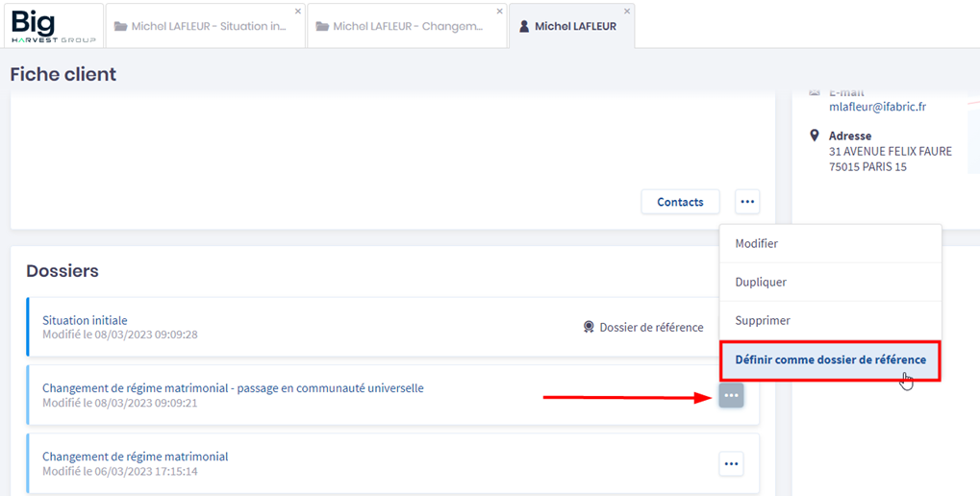Choose Dupliquer in the dropdown menu
980x496 pixels.
[761, 283]
